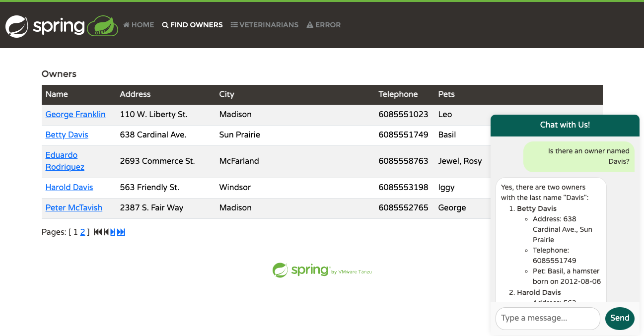Screen dimensions: 644x336
Task: Click the green cloud leaf badge icon
Action: coord(103,26)
